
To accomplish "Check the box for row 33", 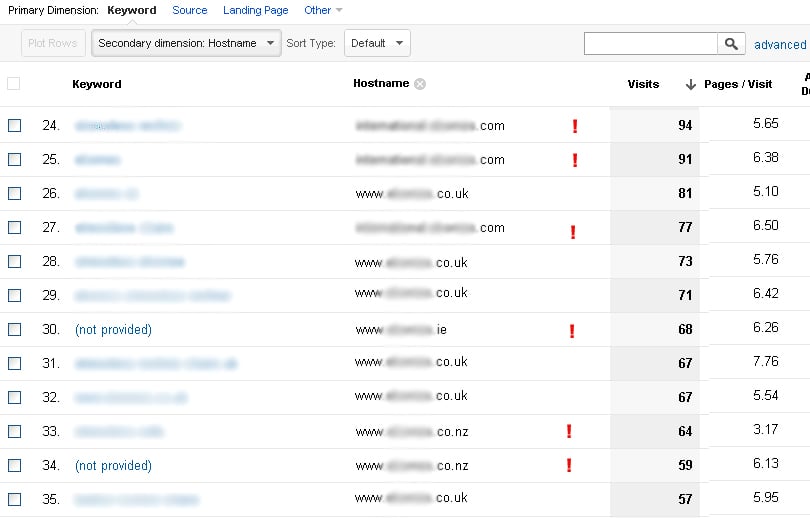I will [14, 432].
